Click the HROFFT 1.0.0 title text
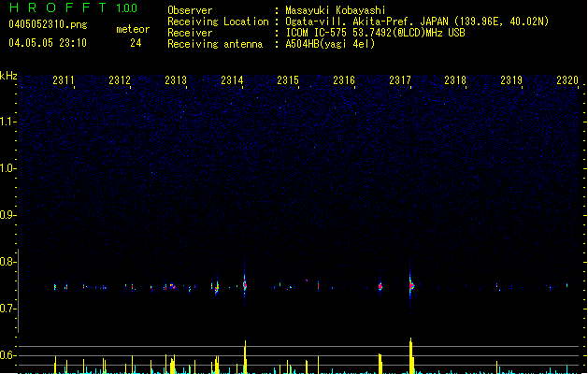The image size is (588, 374). [x=73, y=7]
